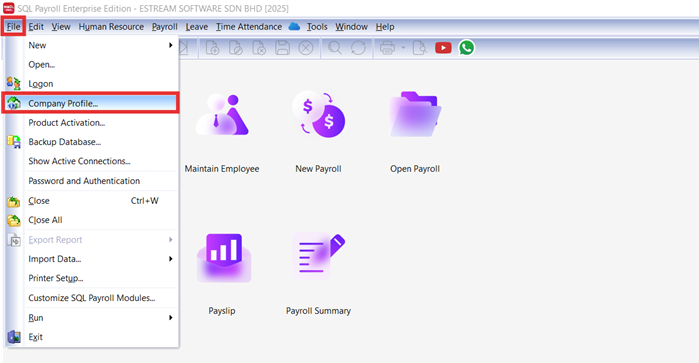Image resolution: width=699 pixels, height=363 pixels.
Task: Click the Save floppy disk icon
Action: tap(282, 48)
